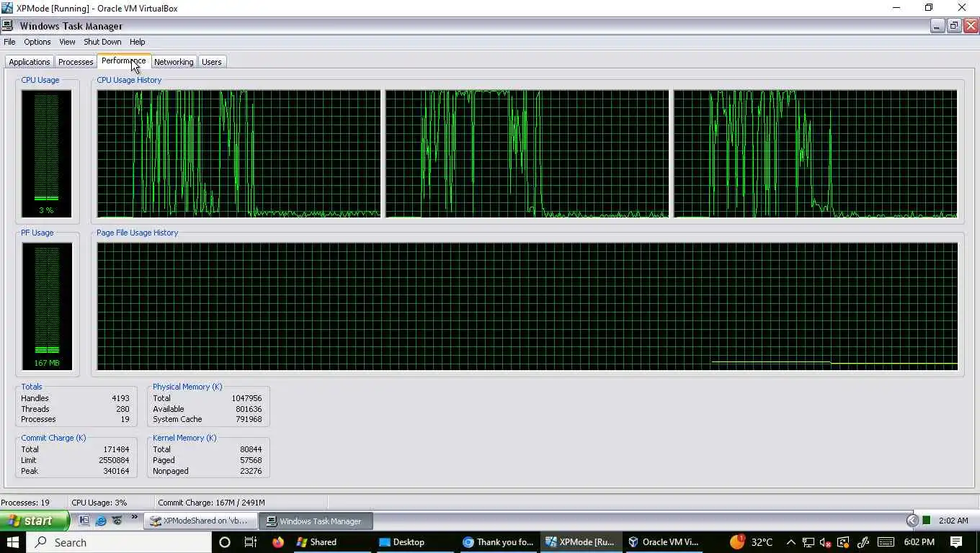Click the CPU Usage meter showing 3 %
Image resolution: width=980 pixels, height=553 pixels.
46,154
